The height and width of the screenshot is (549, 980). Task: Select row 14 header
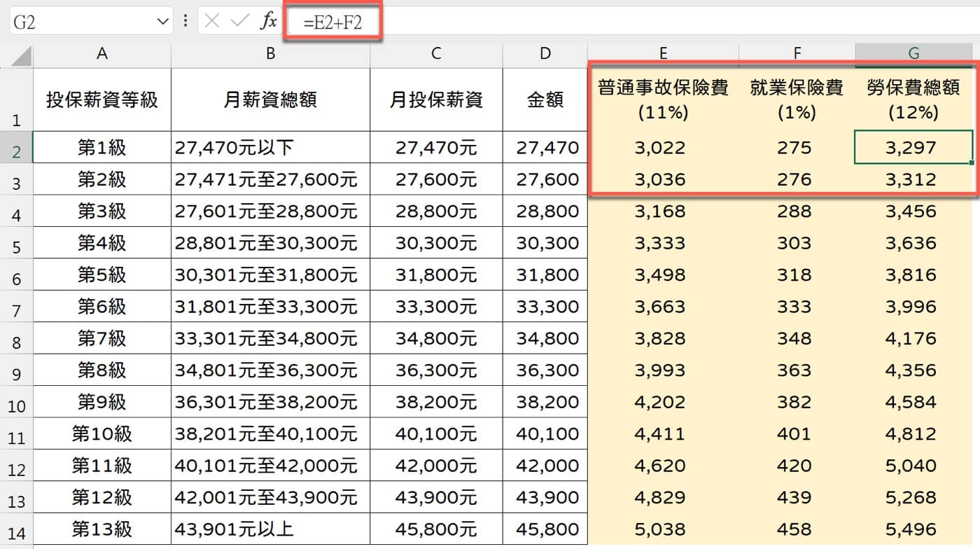click(16, 529)
